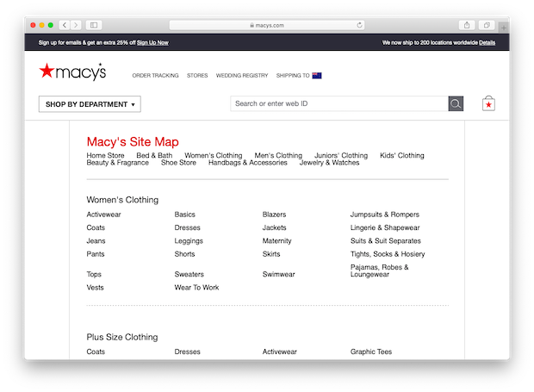Open the Wedding Registry menu item
This screenshot has width=534, height=392.
click(242, 75)
